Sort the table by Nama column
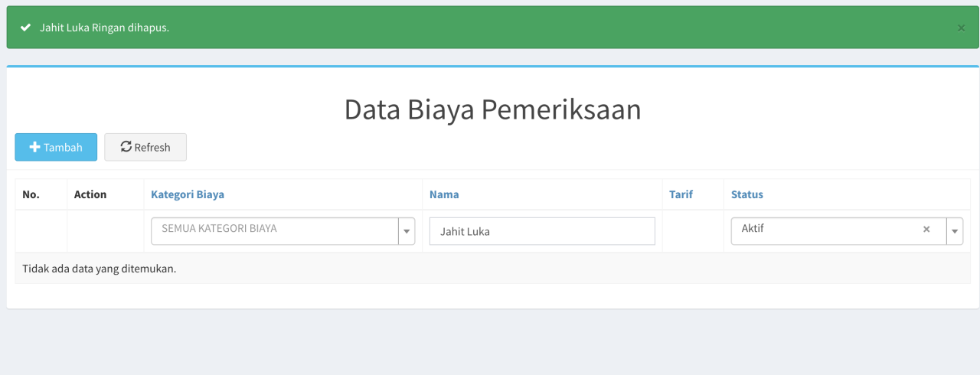The width and height of the screenshot is (980, 375). (444, 194)
